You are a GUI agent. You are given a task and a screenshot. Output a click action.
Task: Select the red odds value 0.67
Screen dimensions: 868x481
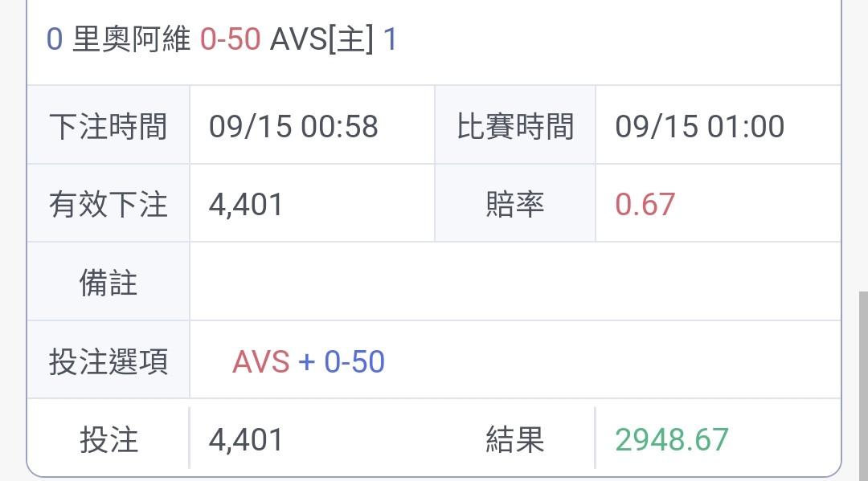tap(645, 205)
